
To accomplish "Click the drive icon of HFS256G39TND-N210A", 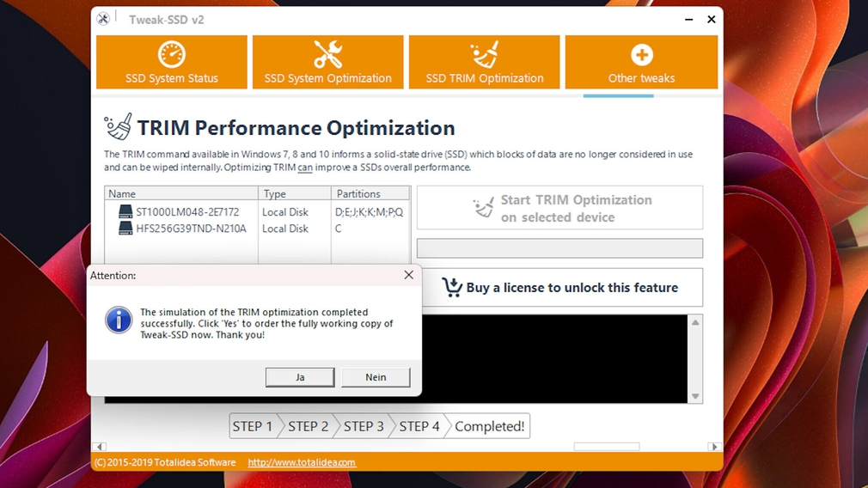I will coord(125,228).
